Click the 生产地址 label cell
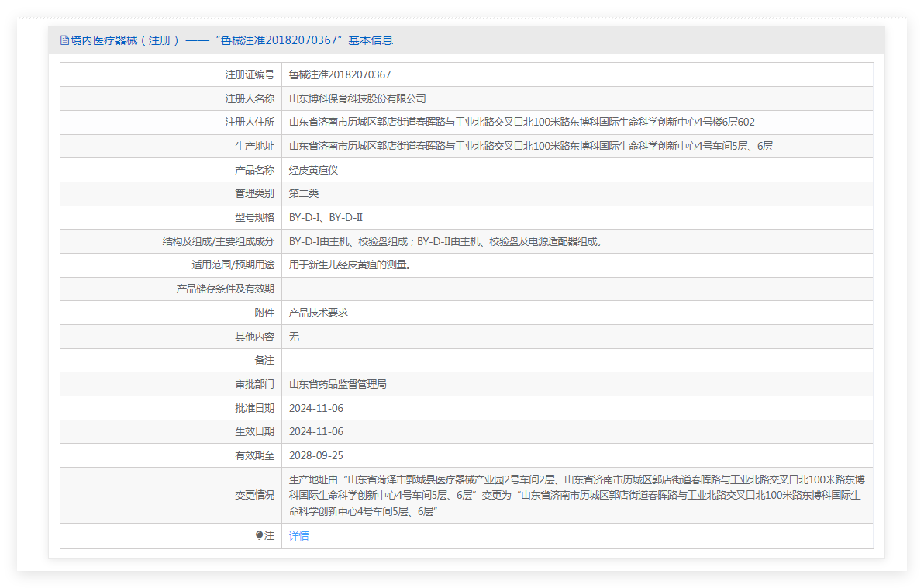The width and height of the screenshot is (924, 588). (x=171, y=147)
